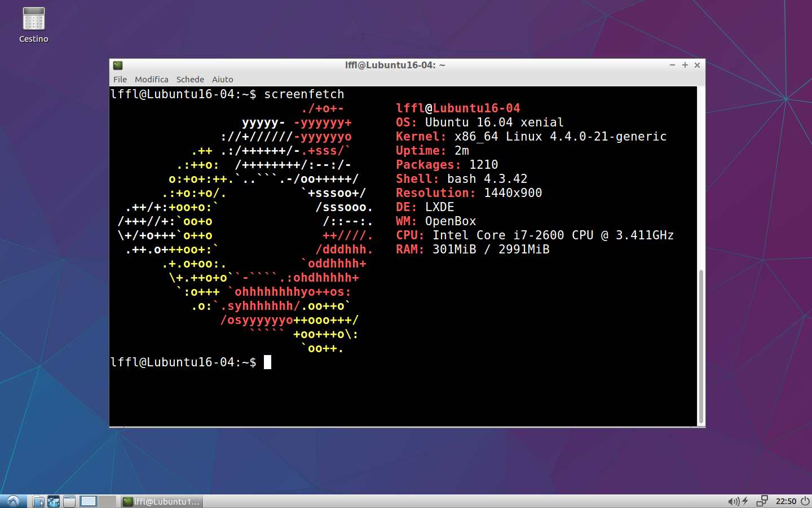Open the network connections tray icon
Viewport: 812px width, 508px height.
[762, 501]
